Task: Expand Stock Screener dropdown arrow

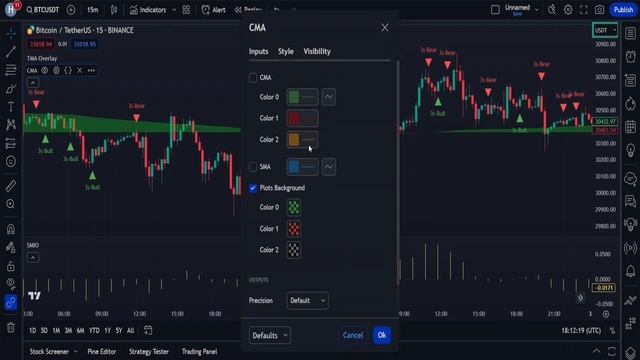Action: tap(76, 351)
